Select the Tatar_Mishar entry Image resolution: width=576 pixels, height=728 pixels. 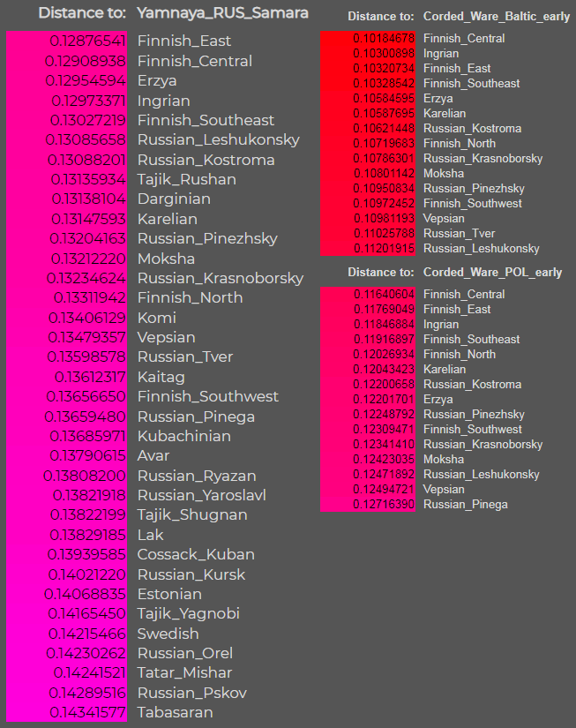click(184, 672)
